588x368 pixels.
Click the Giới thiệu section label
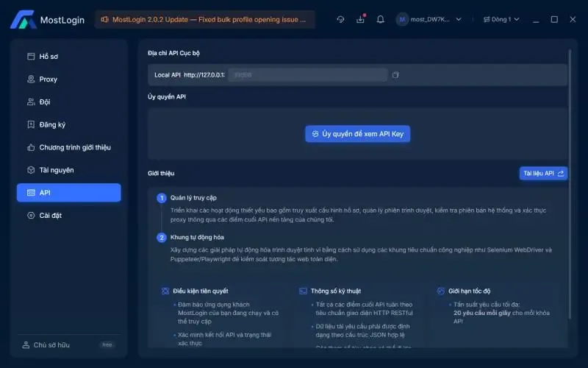(161, 174)
